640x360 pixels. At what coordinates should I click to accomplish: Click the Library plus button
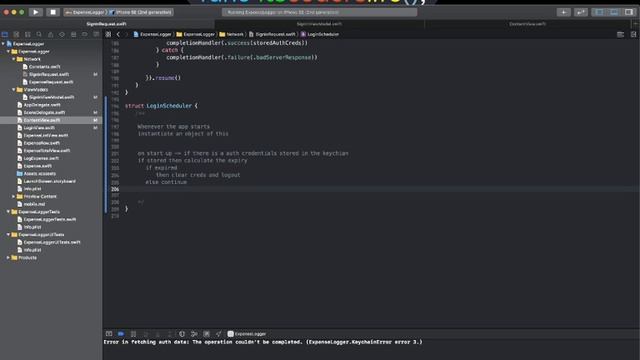[x=564, y=12]
